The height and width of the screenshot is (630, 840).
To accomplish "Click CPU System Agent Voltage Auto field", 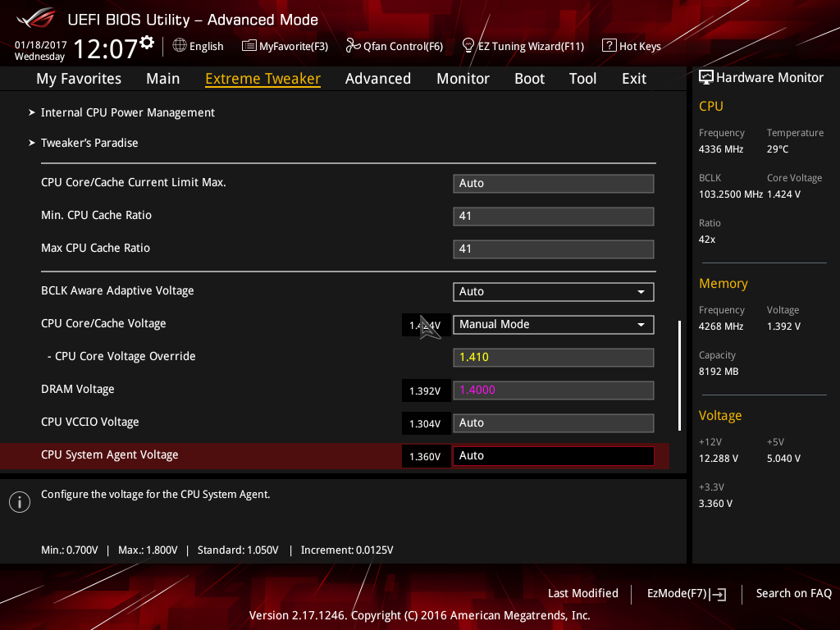I will [x=554, y=456].
